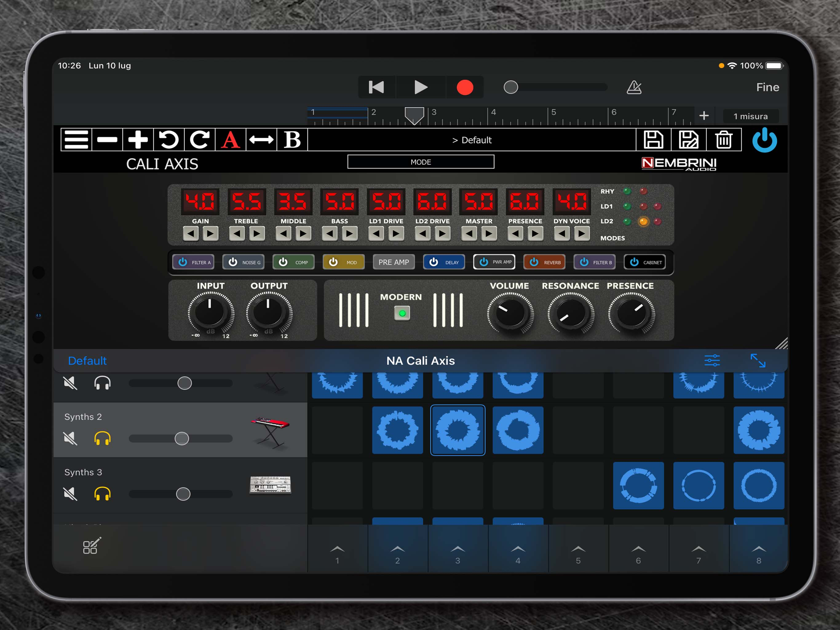Click the Synths 2 volume slider knob
Image resolution: width=840 pixels, height=630 pixels.
[181, 438]
